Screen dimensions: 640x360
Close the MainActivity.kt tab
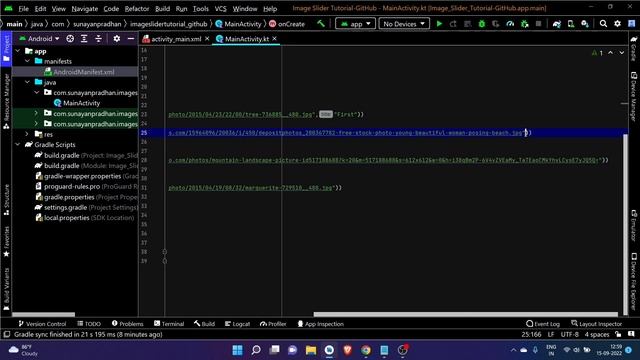click(x=274, y=38)
